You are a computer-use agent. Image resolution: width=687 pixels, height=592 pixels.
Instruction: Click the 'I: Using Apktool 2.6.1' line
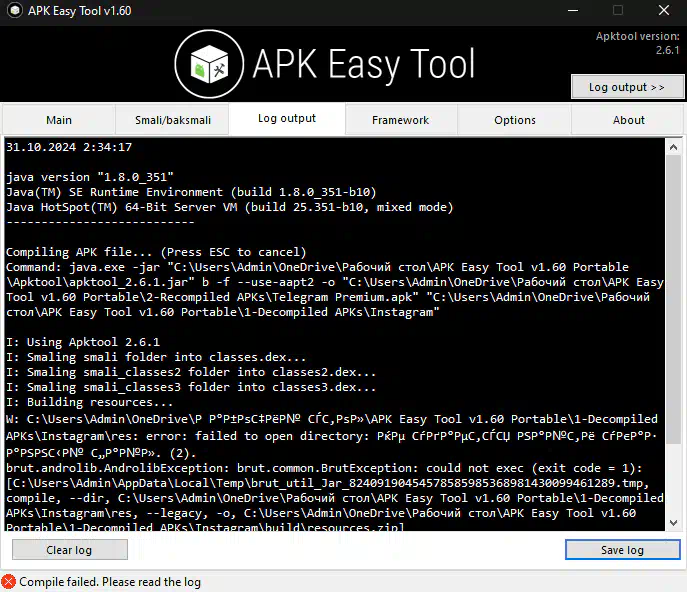(x=83, y=342)
